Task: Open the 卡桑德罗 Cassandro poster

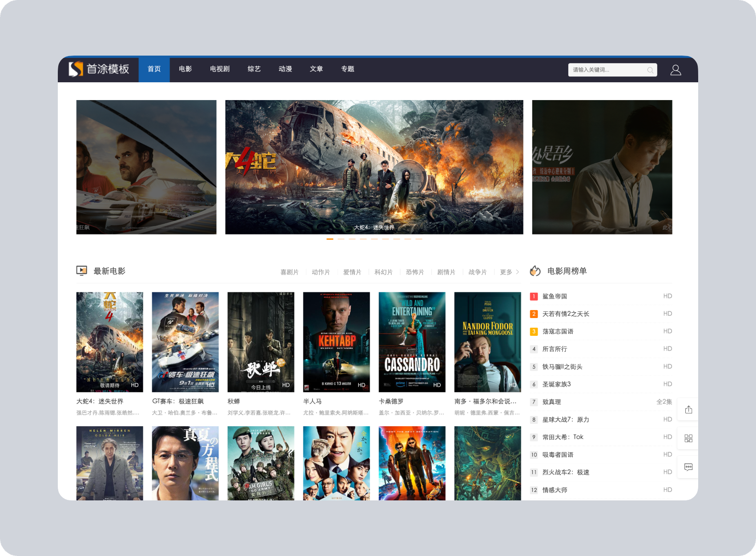Action: point(412,342)
